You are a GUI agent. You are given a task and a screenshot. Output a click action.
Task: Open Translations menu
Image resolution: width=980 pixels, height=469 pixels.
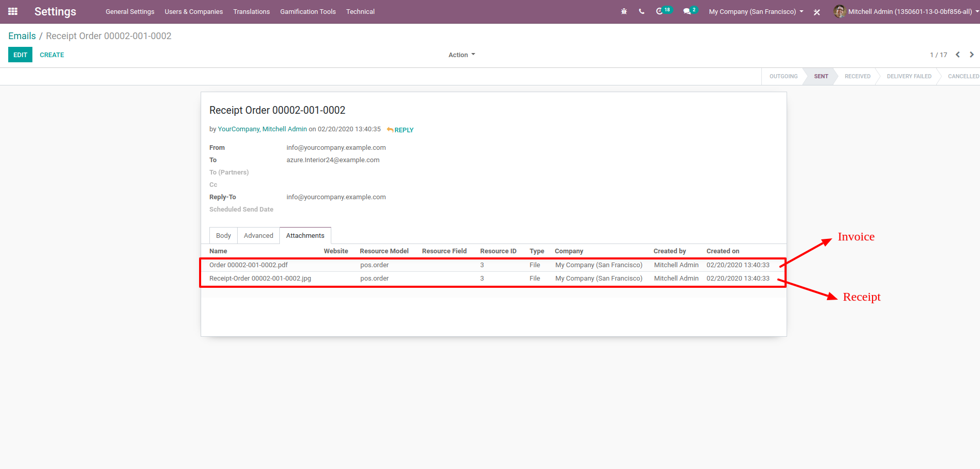[x=252, y=11]
